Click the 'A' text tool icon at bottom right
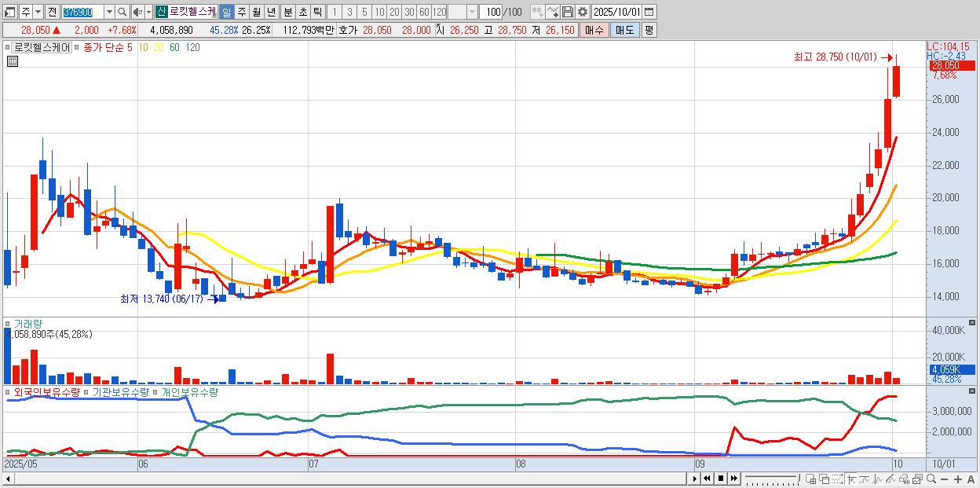The image size is (980, 488). point(971,479)
